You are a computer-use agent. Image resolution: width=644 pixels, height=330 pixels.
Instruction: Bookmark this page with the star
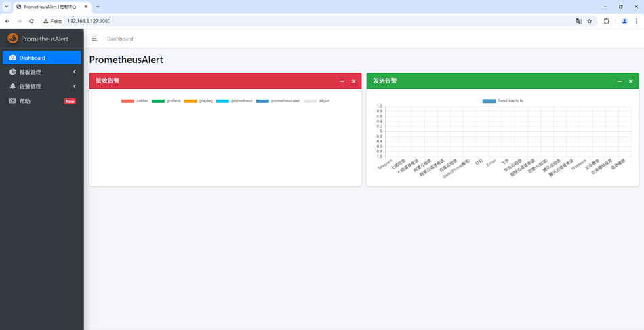pyautogui.click(x=590, y=21)
